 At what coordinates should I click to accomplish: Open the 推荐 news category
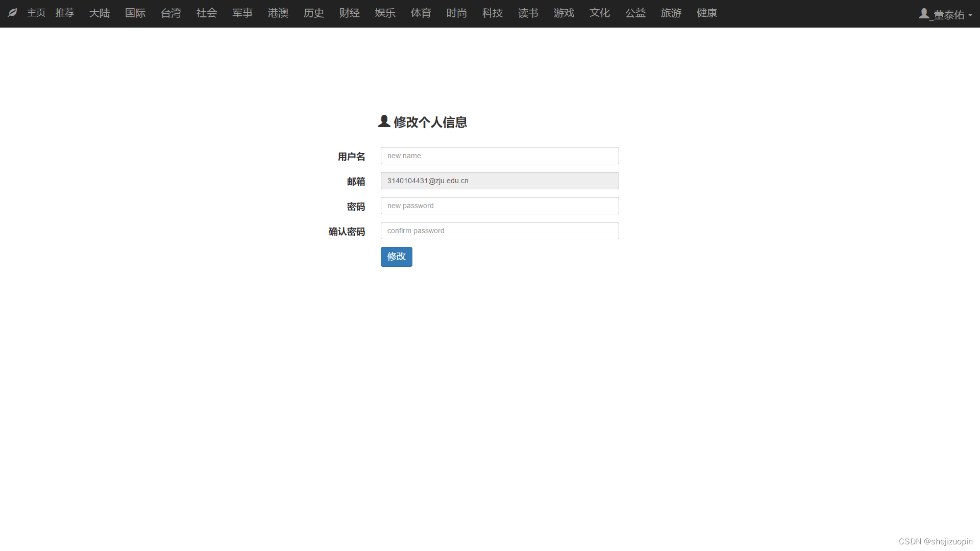pyautogui.click(x=65, y=13)
